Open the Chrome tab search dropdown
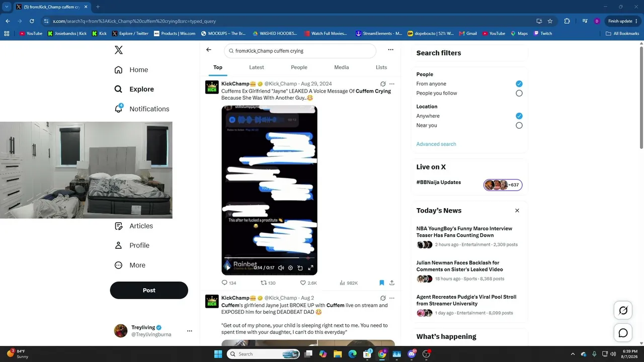The image size is (644, 362). pyautogui.click(x=7, y=7)
